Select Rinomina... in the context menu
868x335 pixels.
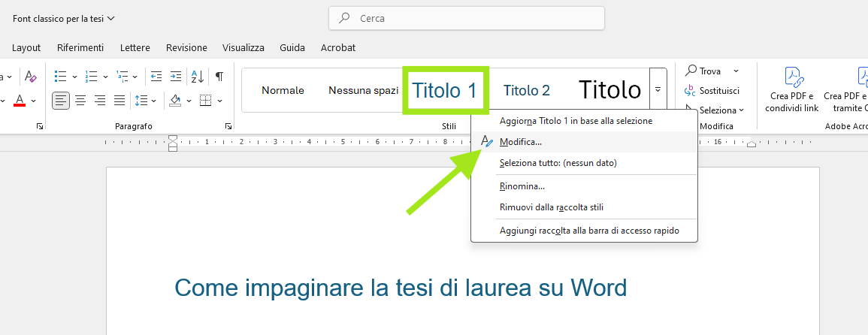[522, 186]
